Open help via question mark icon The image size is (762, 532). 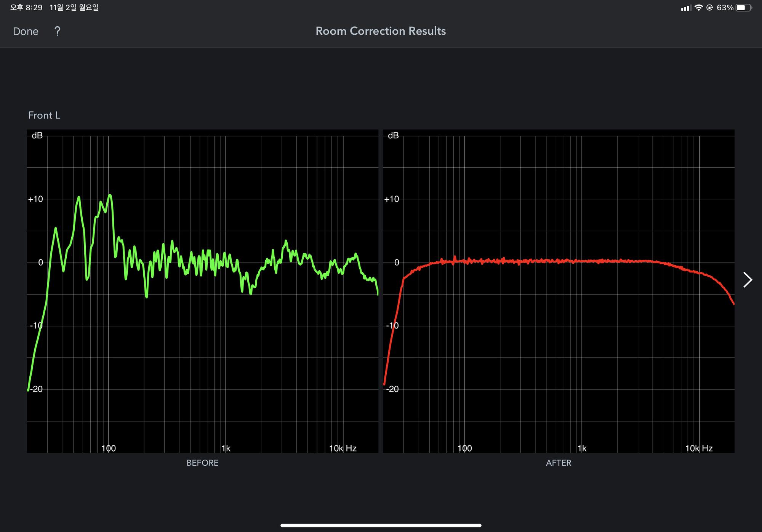(57, 31)
